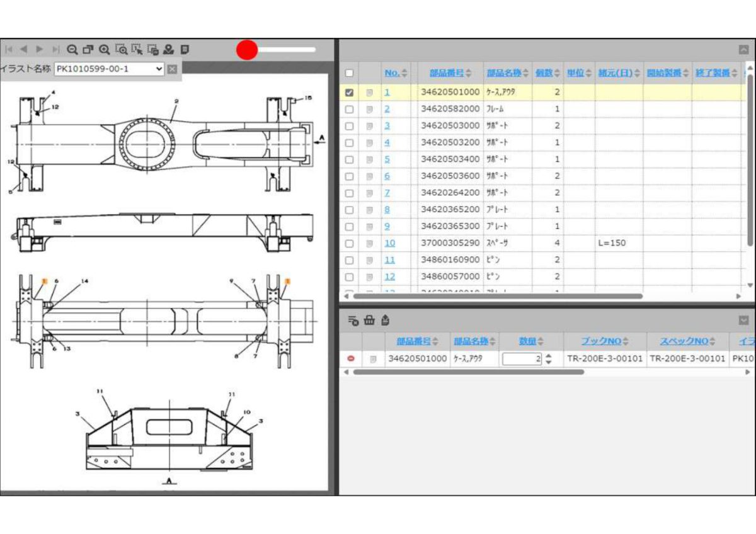Toggle the select-all checkbox in the parts header
The width and height of the screenshot is (756, 534).
350,73
